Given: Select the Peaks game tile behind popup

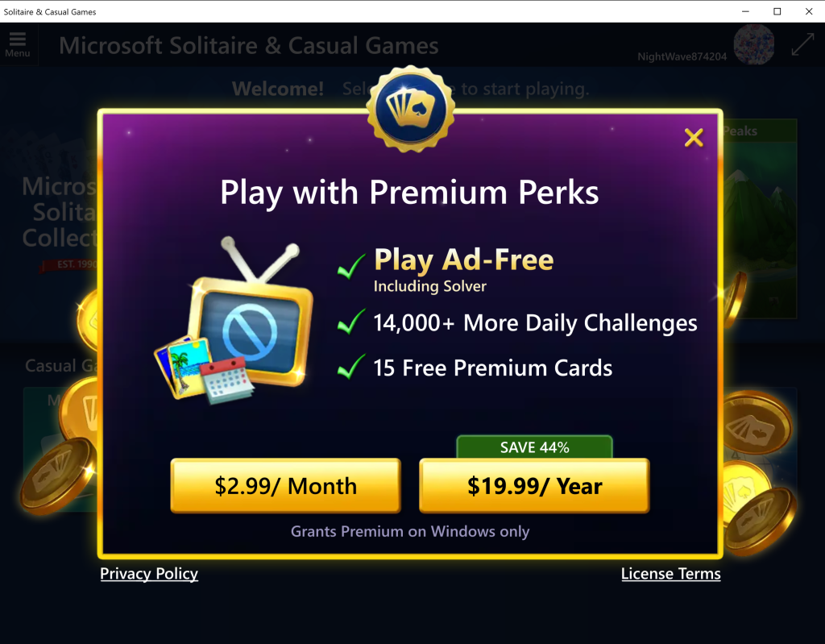Looking at the screenshot, I should [x=760, y=218].
